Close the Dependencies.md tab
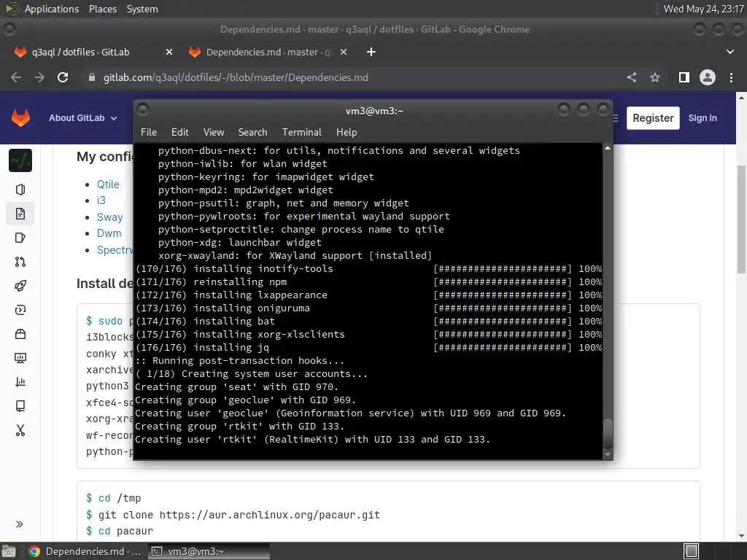 (344, 52)
